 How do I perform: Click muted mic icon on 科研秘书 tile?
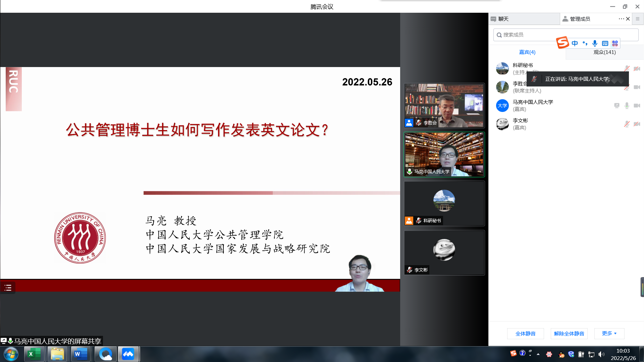[x=418, y=221]
